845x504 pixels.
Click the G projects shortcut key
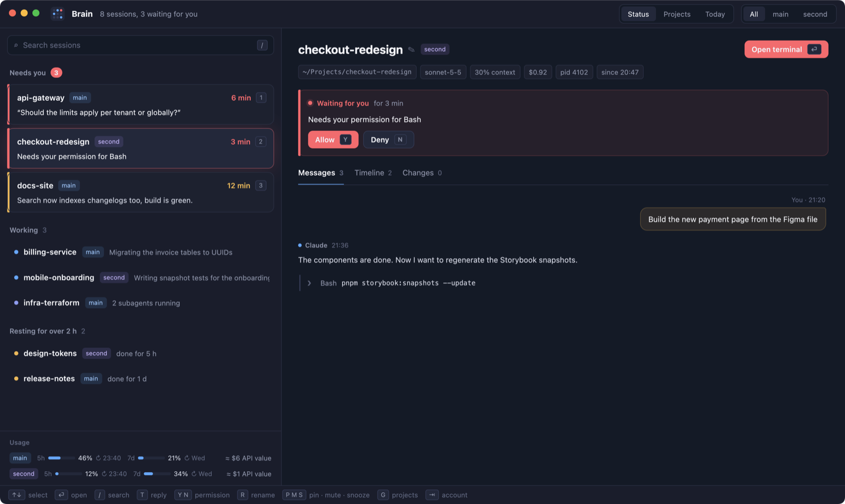coord(383,495)
